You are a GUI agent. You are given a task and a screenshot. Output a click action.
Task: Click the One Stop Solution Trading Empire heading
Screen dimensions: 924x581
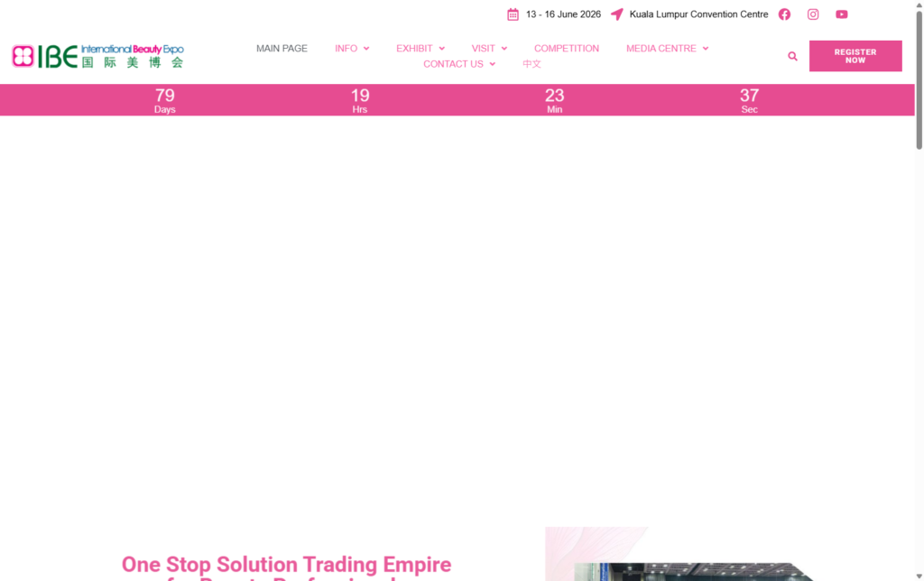pos(286,565)
